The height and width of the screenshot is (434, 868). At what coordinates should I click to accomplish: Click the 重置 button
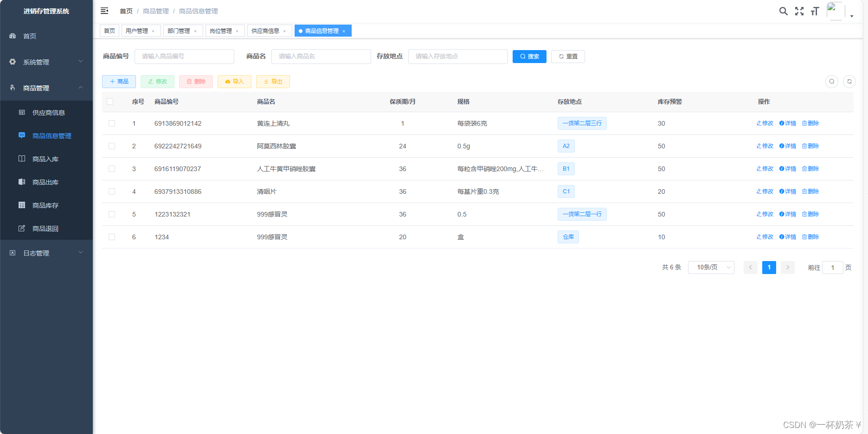coord(568,56)
